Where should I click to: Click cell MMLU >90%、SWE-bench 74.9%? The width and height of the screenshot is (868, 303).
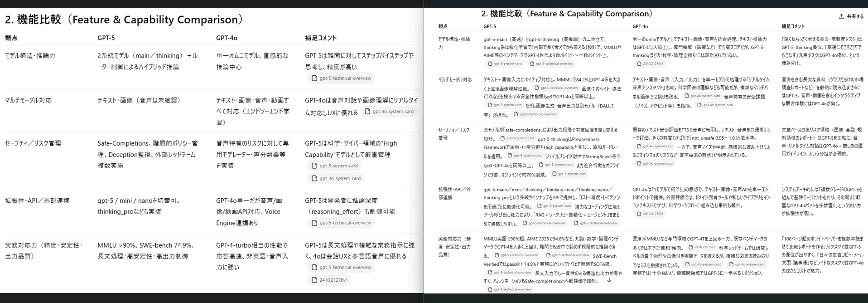147,251
